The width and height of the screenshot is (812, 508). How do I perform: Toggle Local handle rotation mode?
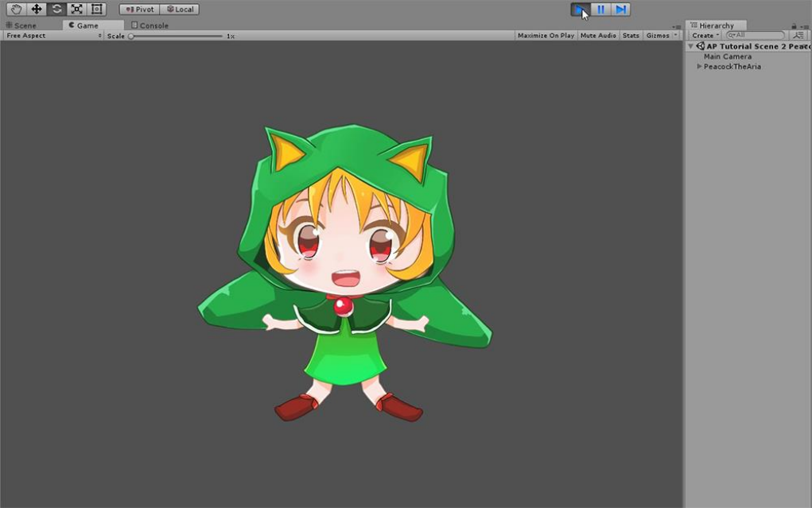[180, 10]
